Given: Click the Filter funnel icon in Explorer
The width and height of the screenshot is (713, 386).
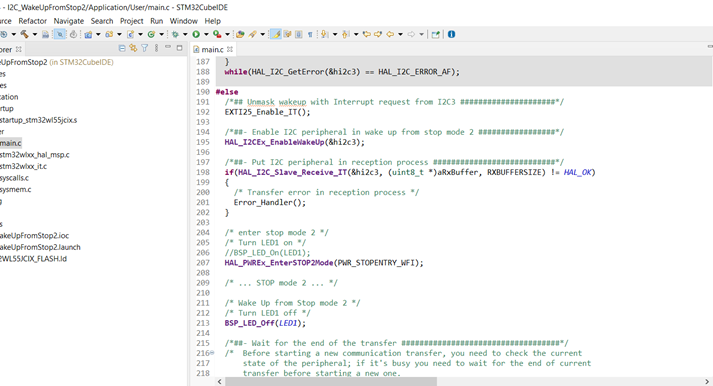Looking at the screenshot, I should [x=145, y=48].
